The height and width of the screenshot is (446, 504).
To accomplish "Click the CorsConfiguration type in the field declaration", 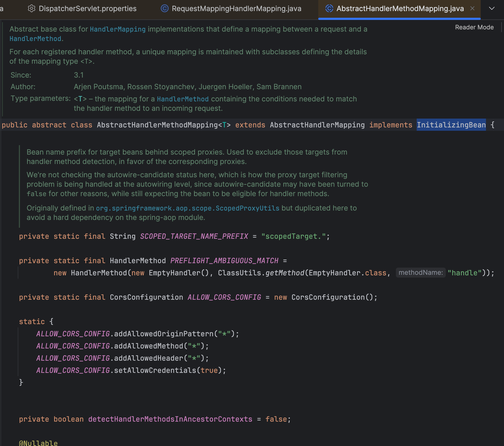I will [146, 297].
